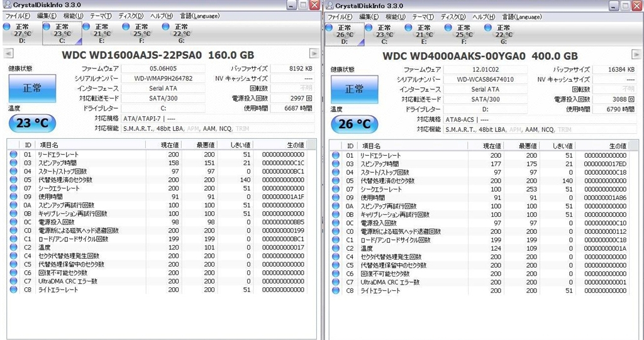Screen dimensions: 644x340
Task: Click the 26 °C temperature button
Action: 354,124
